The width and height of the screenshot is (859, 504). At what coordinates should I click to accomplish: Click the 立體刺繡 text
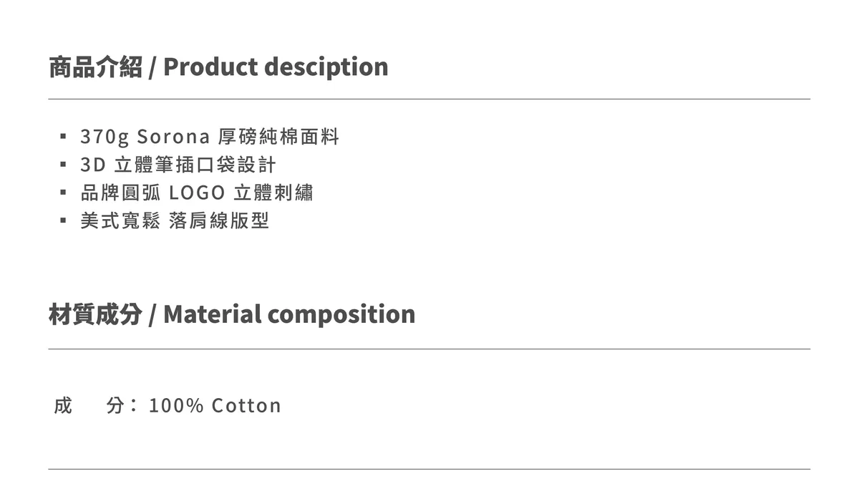click(x=273, y=193)
